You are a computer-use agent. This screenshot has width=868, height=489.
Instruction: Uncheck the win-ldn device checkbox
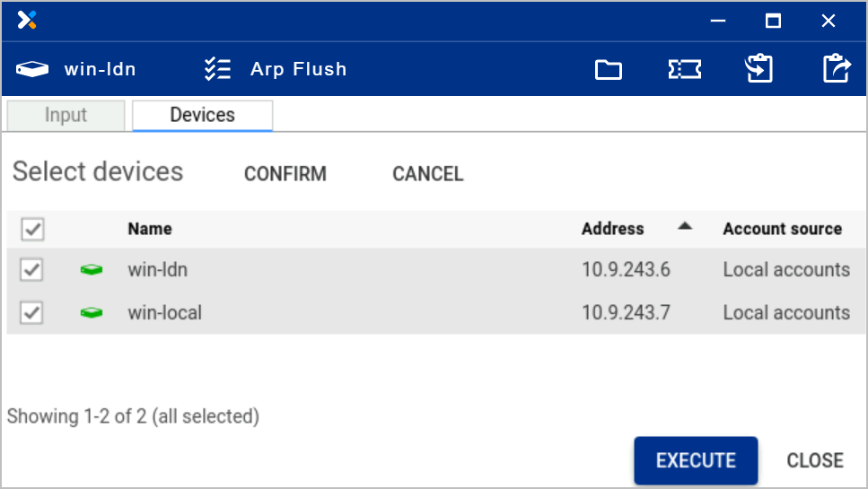click(x=32, y=270)
